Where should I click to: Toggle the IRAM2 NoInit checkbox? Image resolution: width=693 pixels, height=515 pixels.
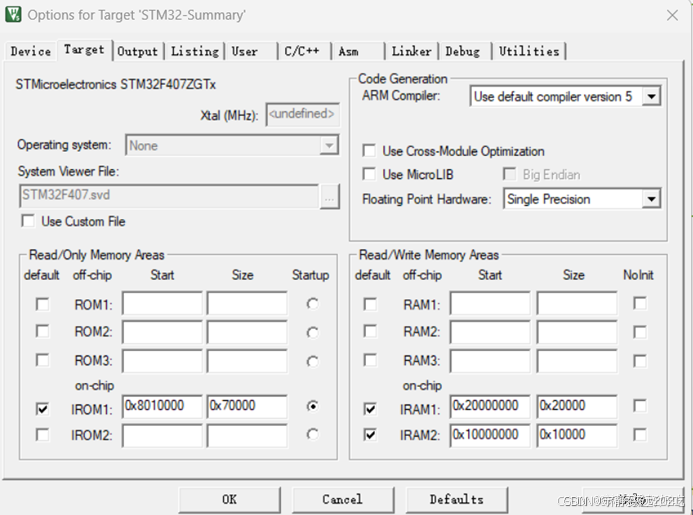click(x=640, y=435)
